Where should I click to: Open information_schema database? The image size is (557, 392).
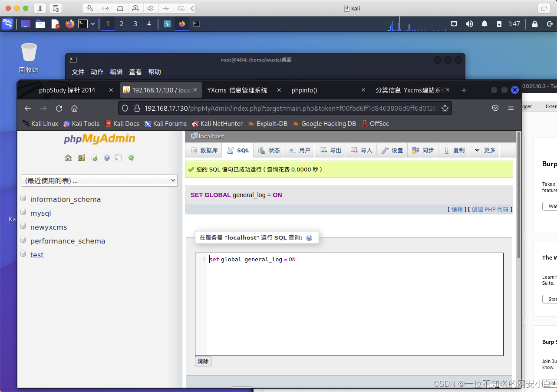click(x=66, y=199)
